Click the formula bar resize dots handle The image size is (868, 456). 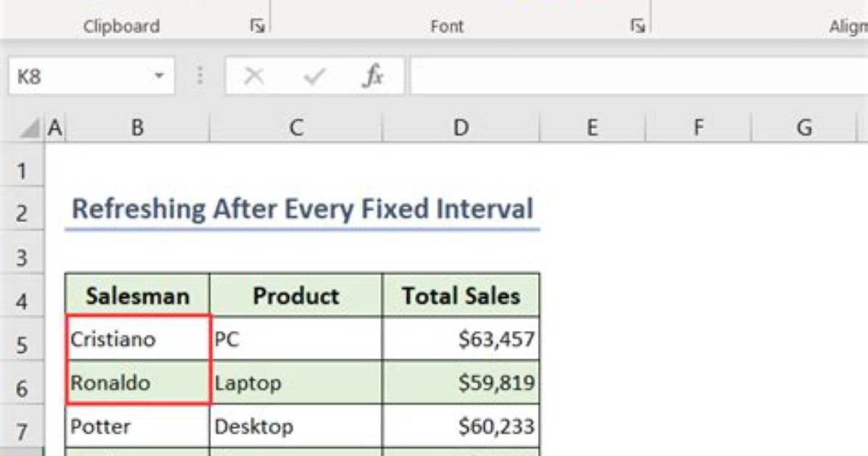pyautogui.click(x=200, y=76)
